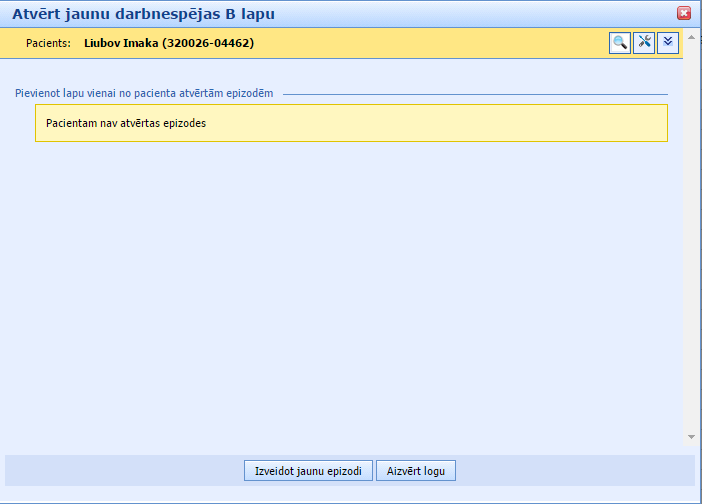This screenshot has width=702, height=504.
Task: Open the wrench and screwdriver tools icon
Action: click(644, 42)
